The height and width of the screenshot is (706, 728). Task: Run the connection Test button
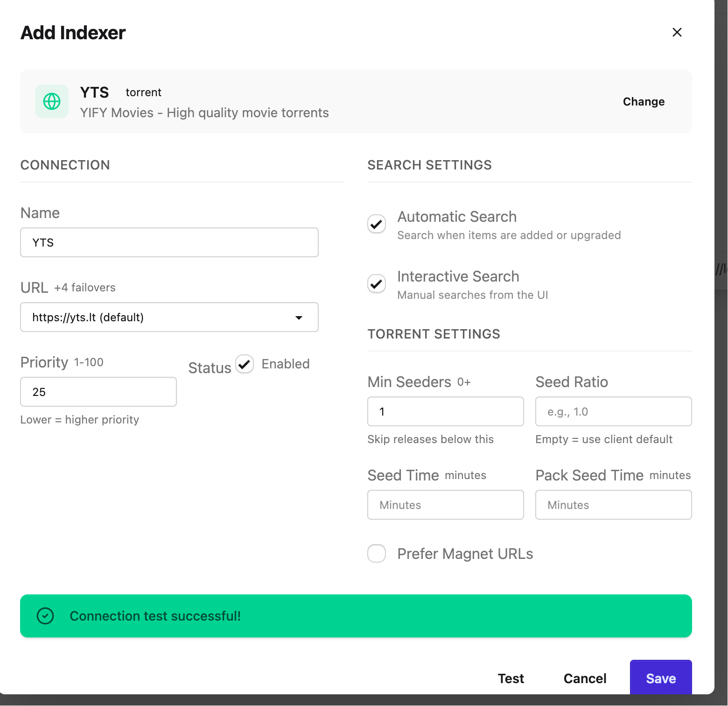pos(511,678)
